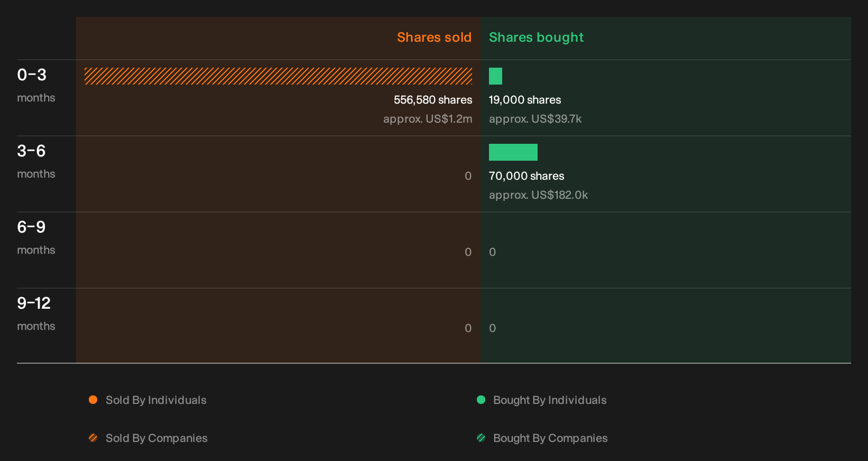Click the approx. US$39.7k text
This screenshot has height=461, width=868.
tap(535, 119)
